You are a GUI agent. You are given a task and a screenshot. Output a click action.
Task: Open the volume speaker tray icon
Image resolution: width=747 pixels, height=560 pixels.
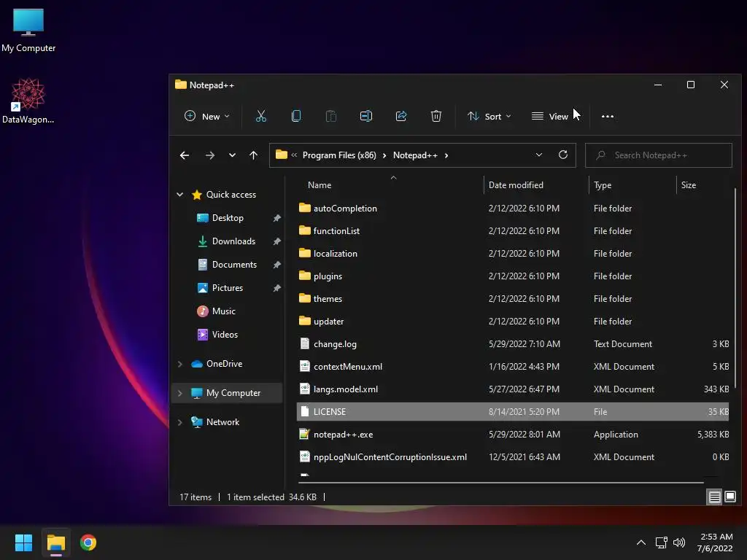[x=679, y=542]
